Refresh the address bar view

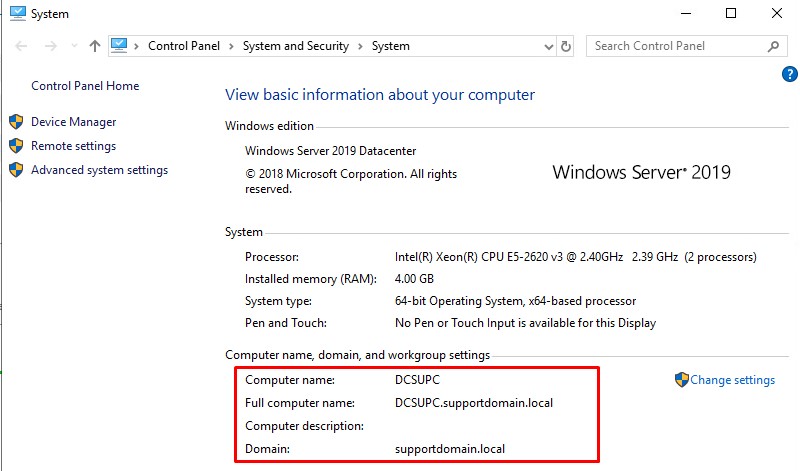point(566,46)
